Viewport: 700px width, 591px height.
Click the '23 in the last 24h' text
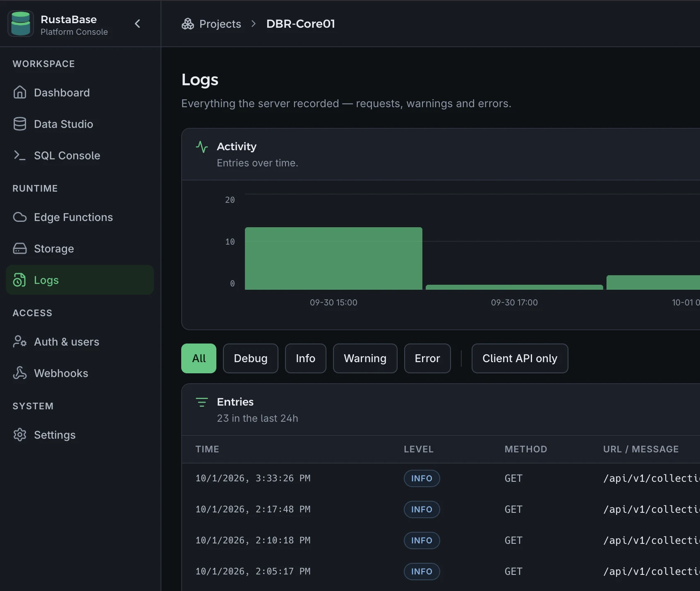point(257,418)
